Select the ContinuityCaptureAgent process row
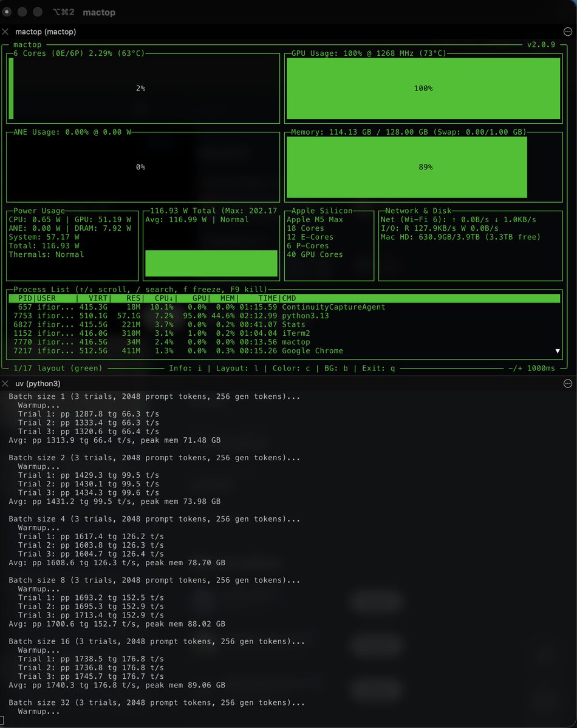 point(284,307)
